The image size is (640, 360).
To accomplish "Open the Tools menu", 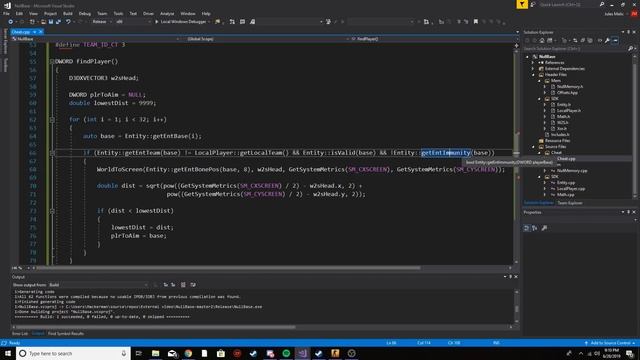I will pyautogui.click(x=118, y=13).
